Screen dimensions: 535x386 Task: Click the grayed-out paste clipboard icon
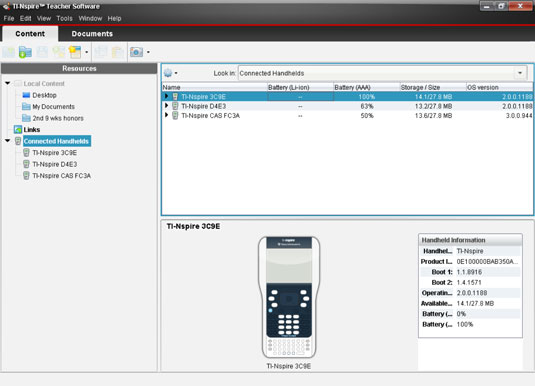(x=118, y=52)
